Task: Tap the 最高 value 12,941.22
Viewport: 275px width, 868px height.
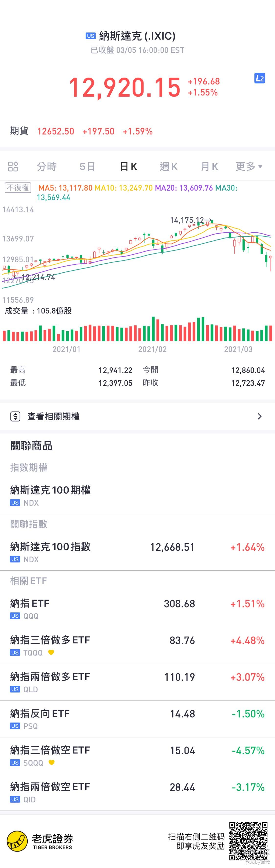Action: [x=115, y=370]
